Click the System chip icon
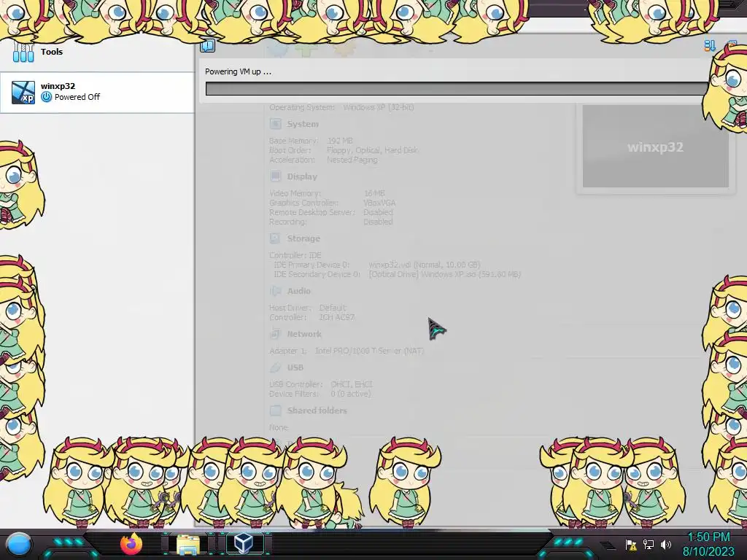747x560 pixels. coord(275,124)
